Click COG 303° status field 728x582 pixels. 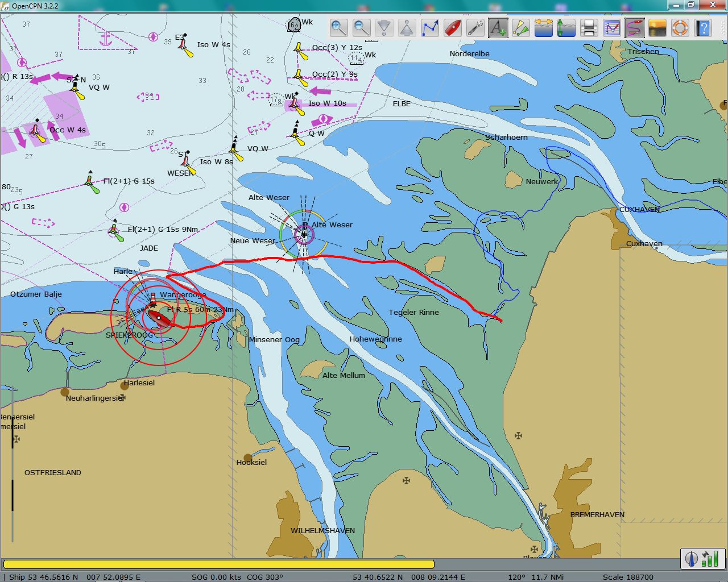coord(265,577)
